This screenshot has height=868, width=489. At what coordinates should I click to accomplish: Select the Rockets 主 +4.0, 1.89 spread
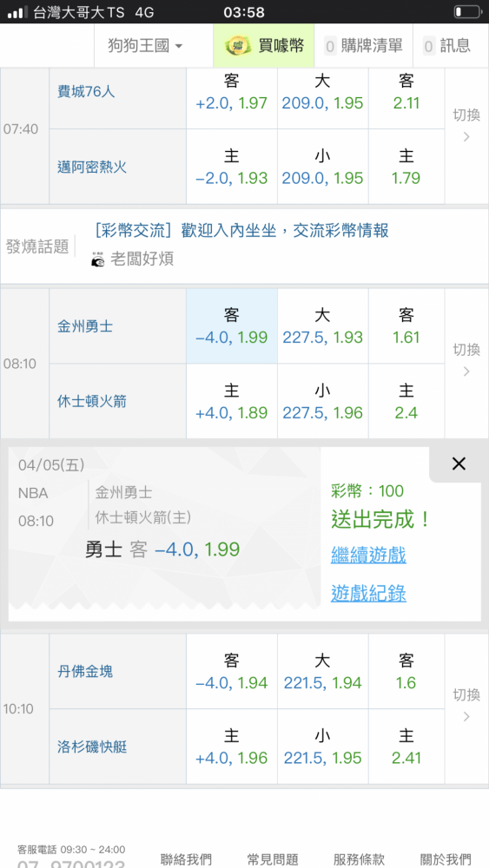point(232,401)
